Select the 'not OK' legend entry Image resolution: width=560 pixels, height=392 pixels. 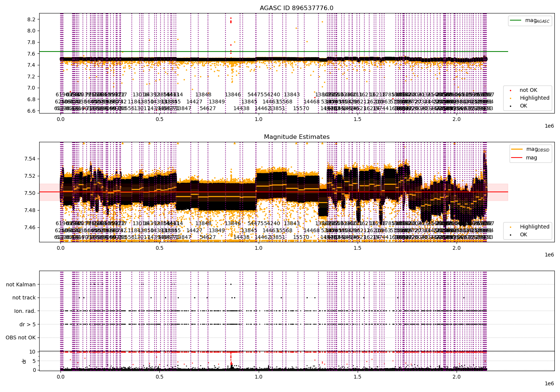528,90
